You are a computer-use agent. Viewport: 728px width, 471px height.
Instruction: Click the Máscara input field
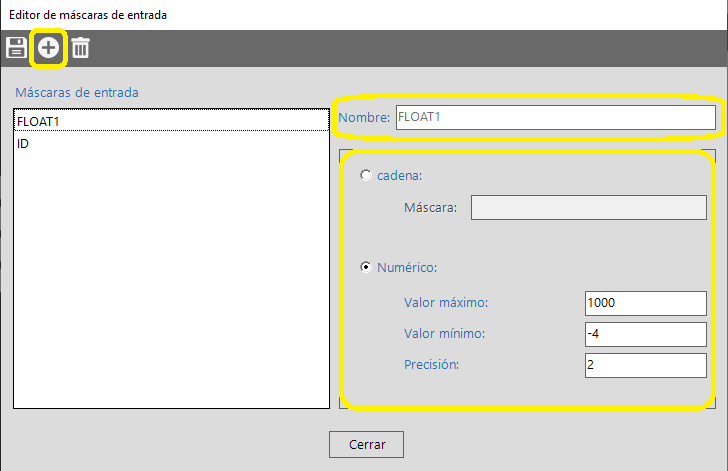[589, 207]
